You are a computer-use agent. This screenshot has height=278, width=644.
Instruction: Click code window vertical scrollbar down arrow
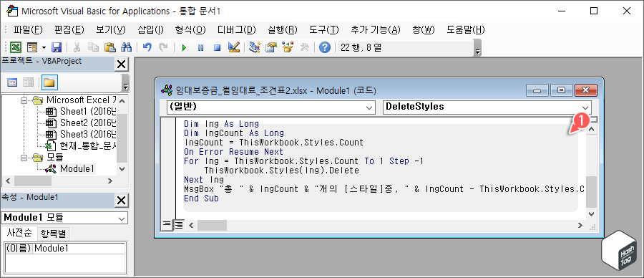(591, 214)
